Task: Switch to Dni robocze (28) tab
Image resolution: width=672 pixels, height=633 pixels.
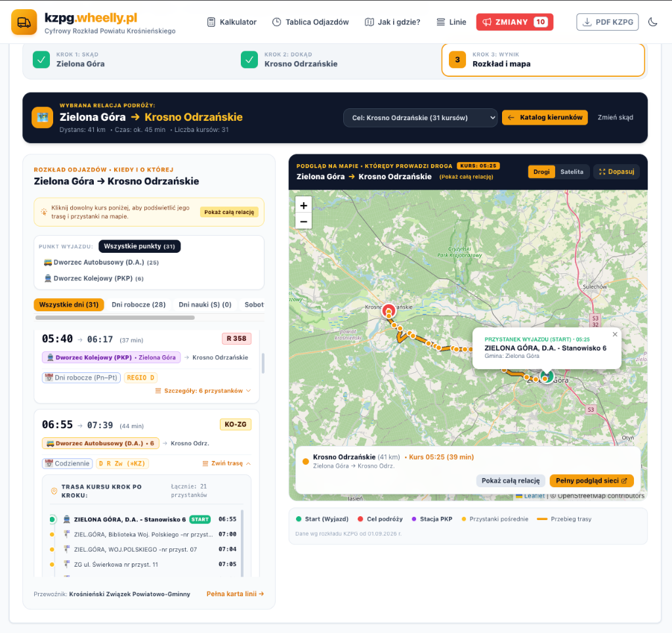Action: (138, 305)
